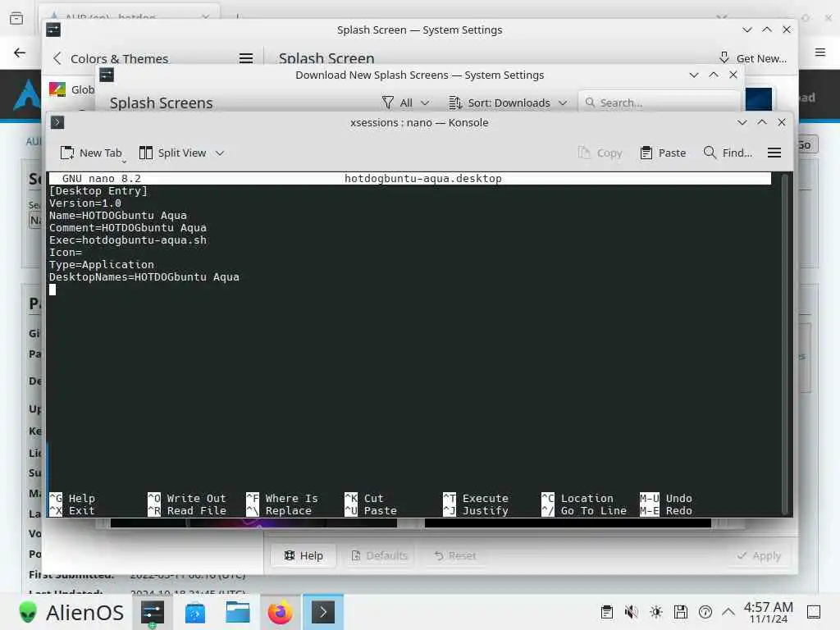Close the Konsole window
Image resolution: width=840 pixels, height=630 pixels.
[782, 123]
